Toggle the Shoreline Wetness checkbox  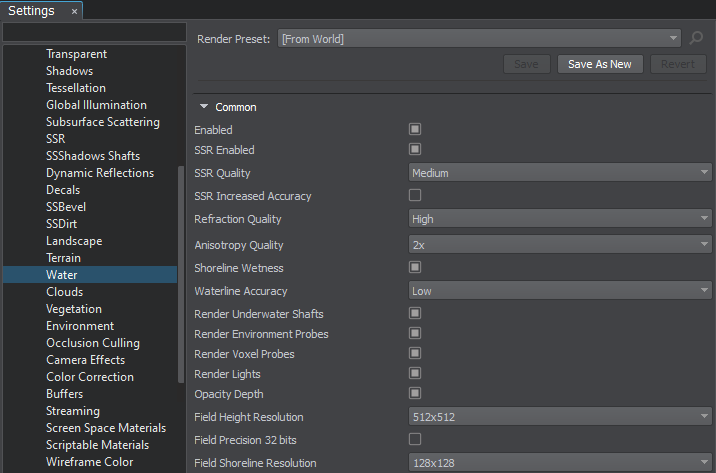[x=415, y=268]
